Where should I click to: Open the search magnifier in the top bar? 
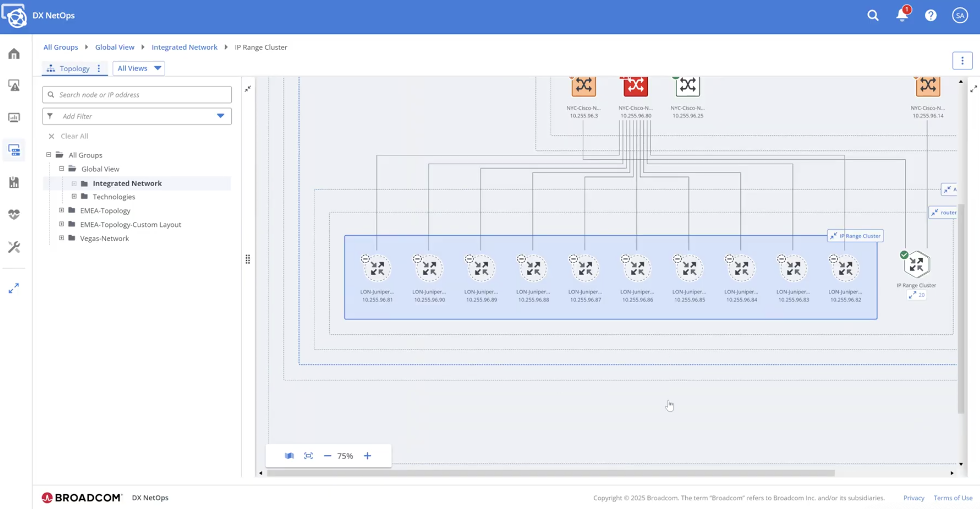[x=873, y=15]
